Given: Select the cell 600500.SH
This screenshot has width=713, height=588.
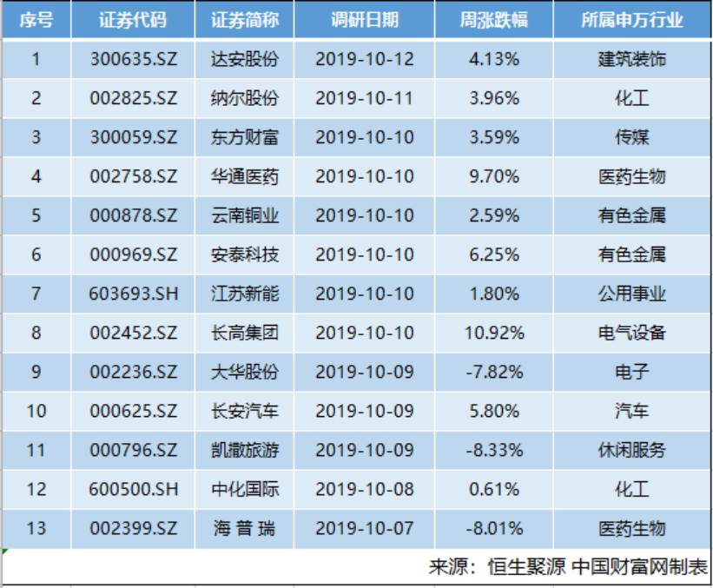Looking at the screenshot, I should pos(133,489).
